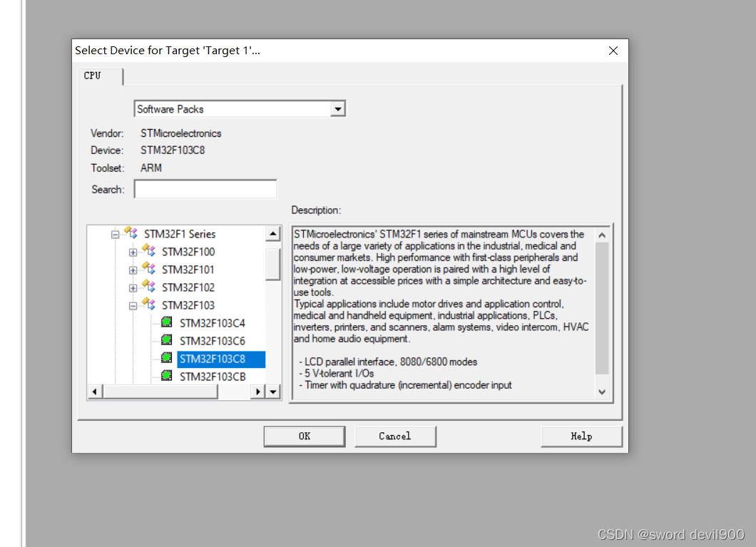This screenshot has width=756, height=547.
Task: Click the chip icon beside STM32F103CB
Action: click(167, 375)
